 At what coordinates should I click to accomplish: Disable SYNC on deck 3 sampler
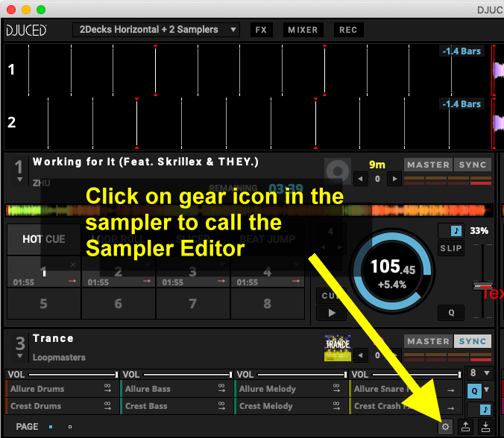click(473, 341)
